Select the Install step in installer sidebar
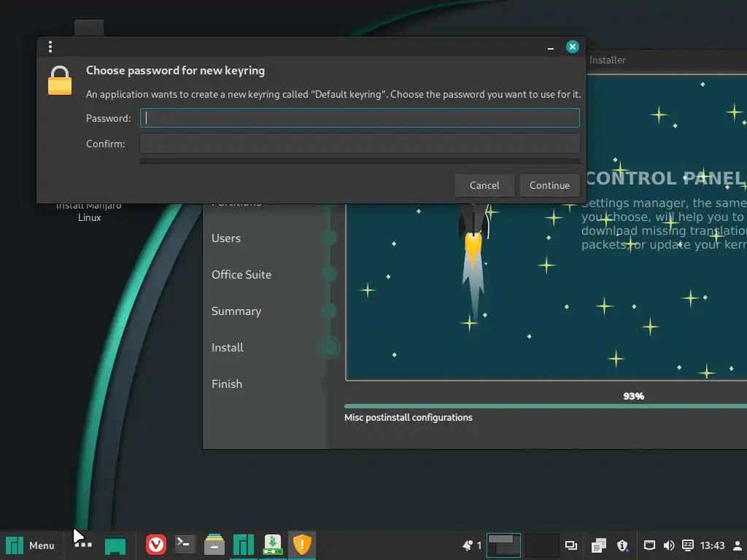This screenshot has height=560, width=747. click(228, 348)
